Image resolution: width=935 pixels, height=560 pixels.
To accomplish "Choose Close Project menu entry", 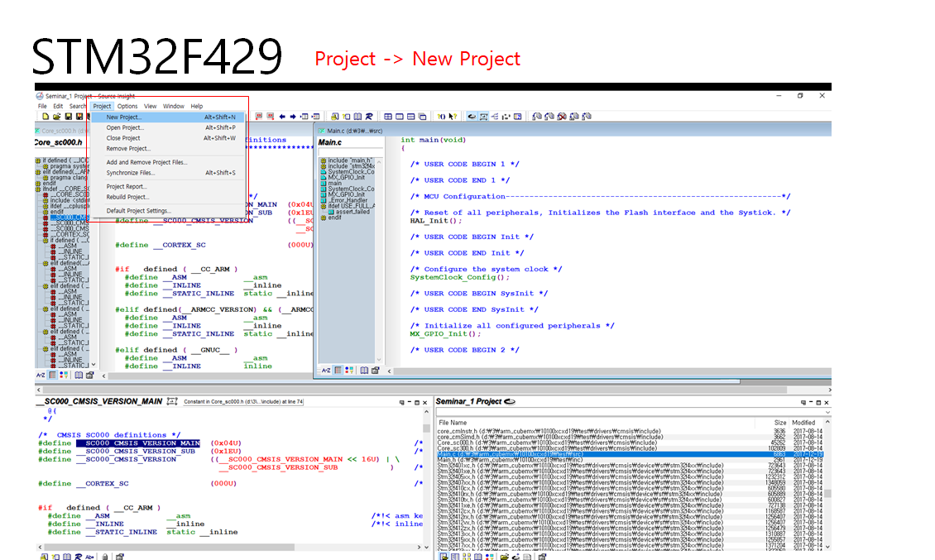I will tap(167, 138).
